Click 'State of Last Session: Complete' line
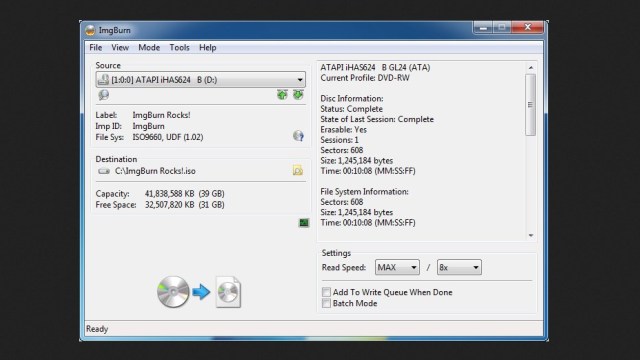 pyautogui.click(x=377, y=119)
